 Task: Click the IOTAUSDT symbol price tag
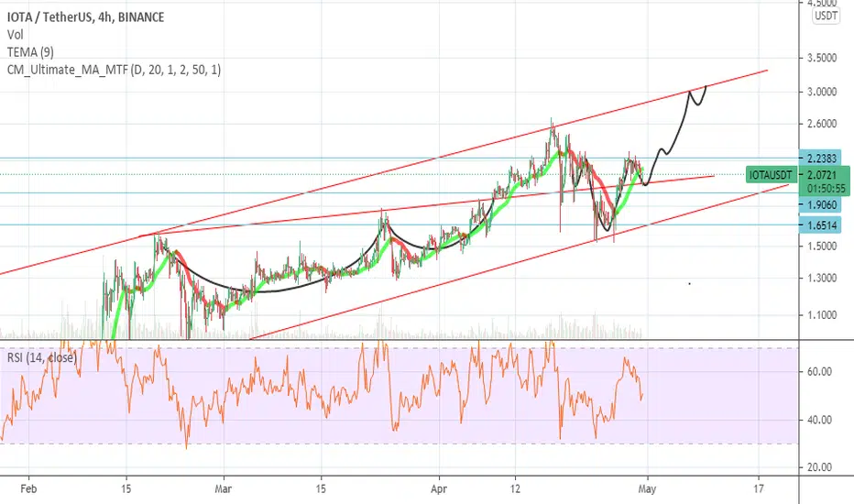click(x=771, y=175)
